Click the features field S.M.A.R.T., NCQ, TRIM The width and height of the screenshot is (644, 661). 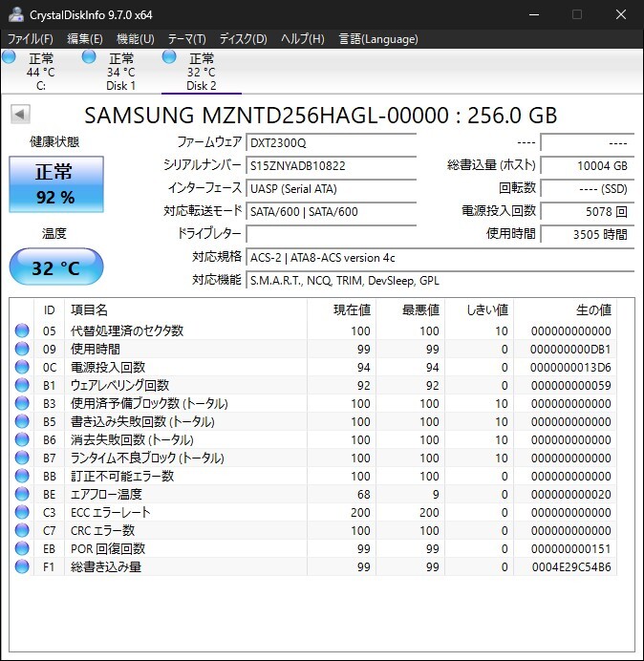pyautogui.click(x=440, y=280)
